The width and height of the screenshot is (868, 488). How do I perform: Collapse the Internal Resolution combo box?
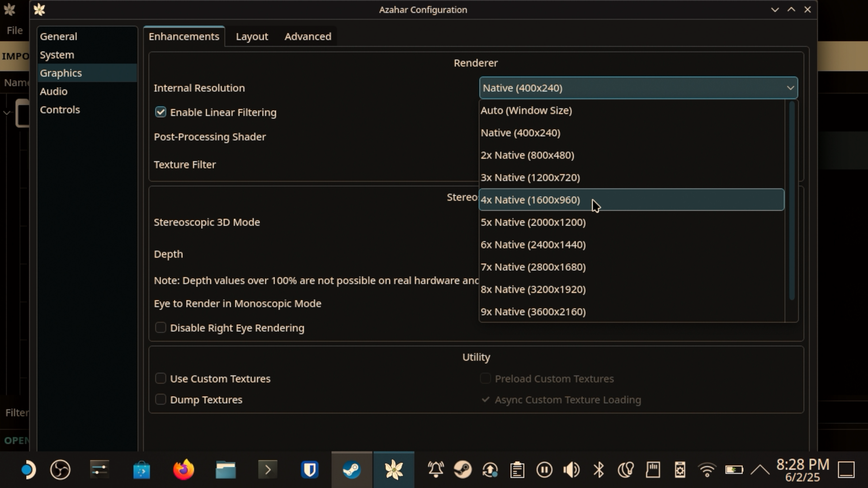pos(638,88)
